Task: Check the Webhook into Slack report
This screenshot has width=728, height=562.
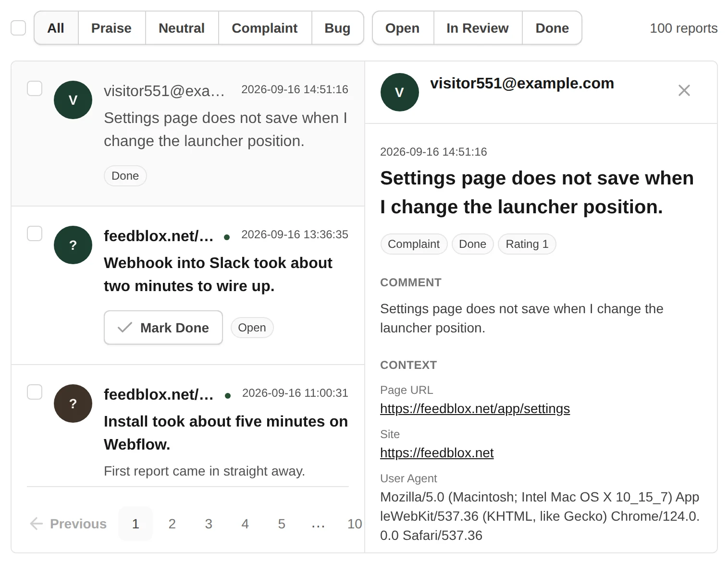Action: point(35,233)
